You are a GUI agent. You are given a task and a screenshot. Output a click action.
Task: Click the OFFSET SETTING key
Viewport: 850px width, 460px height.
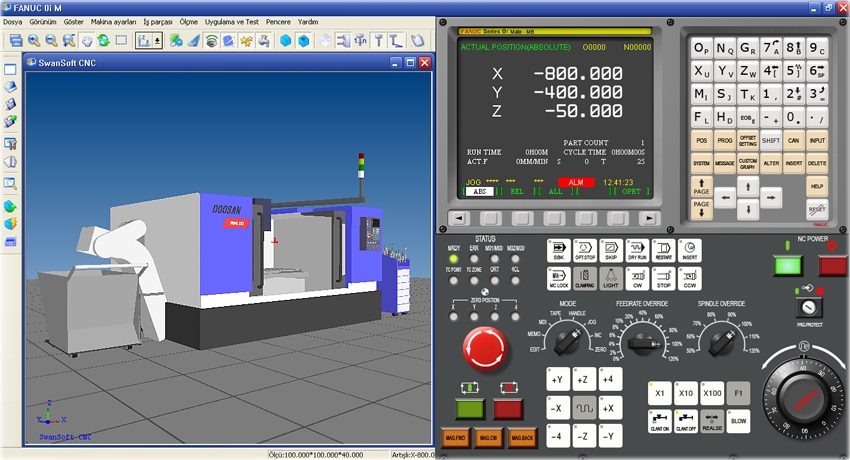[748, 141]
